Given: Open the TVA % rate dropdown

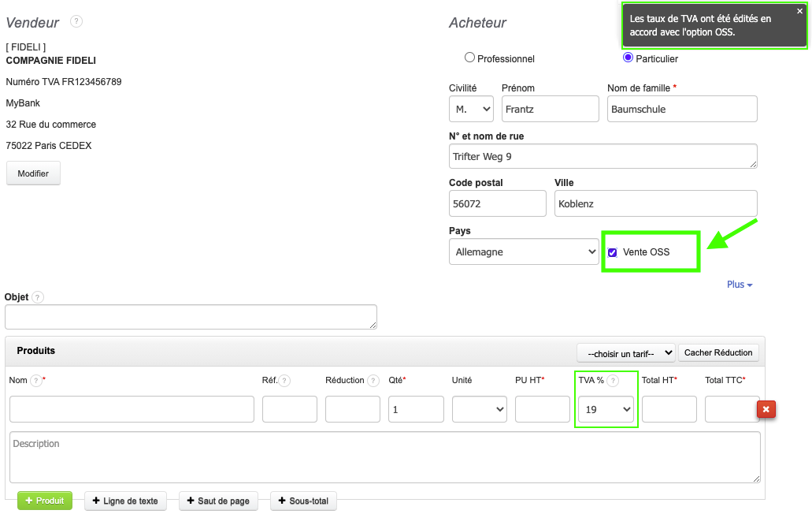Looking at the screenshot, I should (605, 409).
